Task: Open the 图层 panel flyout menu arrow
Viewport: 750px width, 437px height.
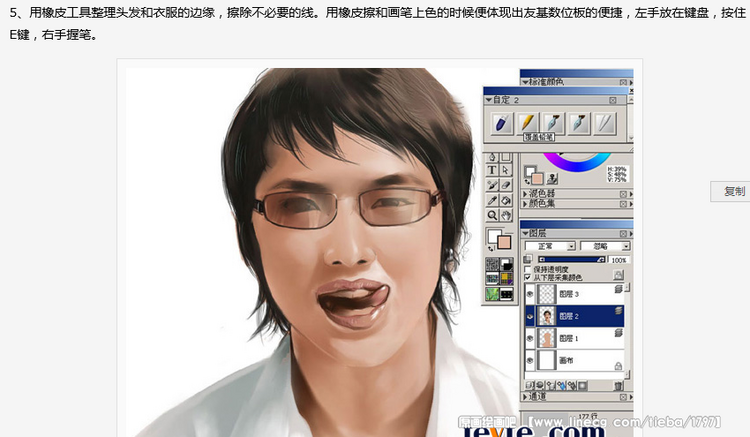Action: [631, 233]
